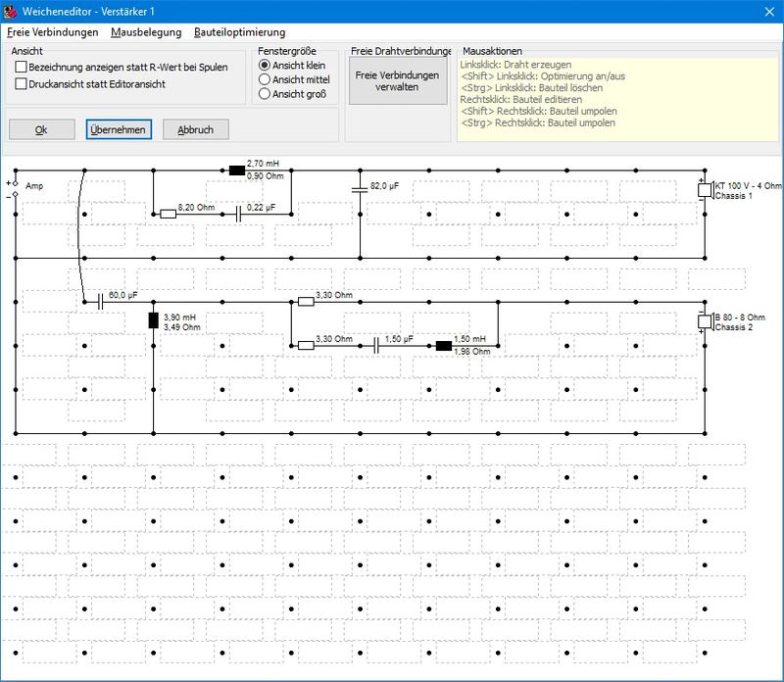Click the 'Amp' label
The width and height of the screenshot is (784, 682).
tap(34, 186)
